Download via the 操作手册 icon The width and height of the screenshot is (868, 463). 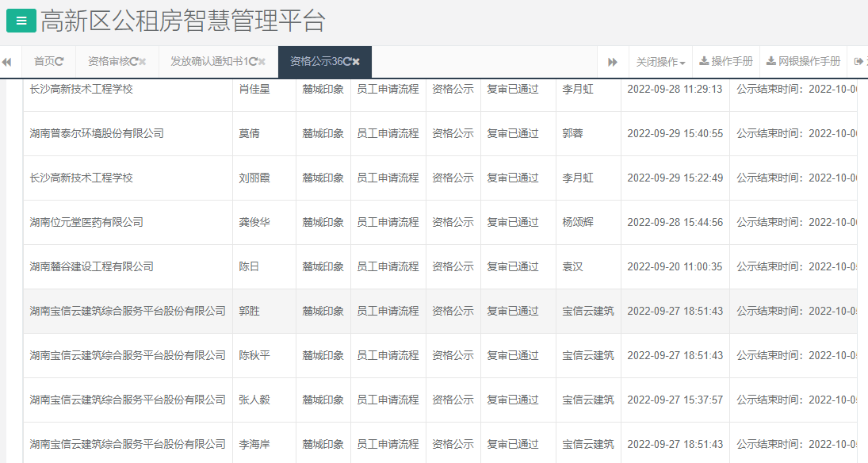point(725,61)
